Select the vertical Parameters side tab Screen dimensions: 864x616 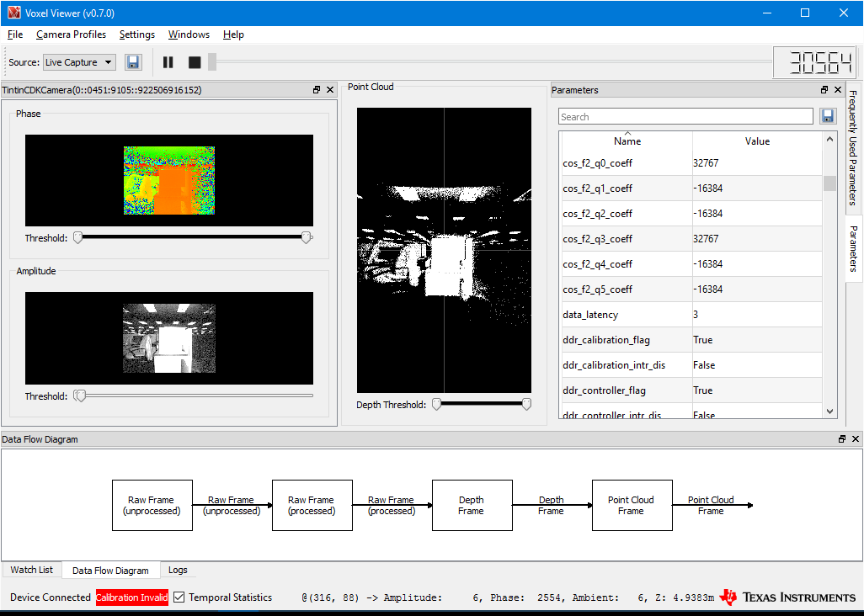(x=853, y=249)
